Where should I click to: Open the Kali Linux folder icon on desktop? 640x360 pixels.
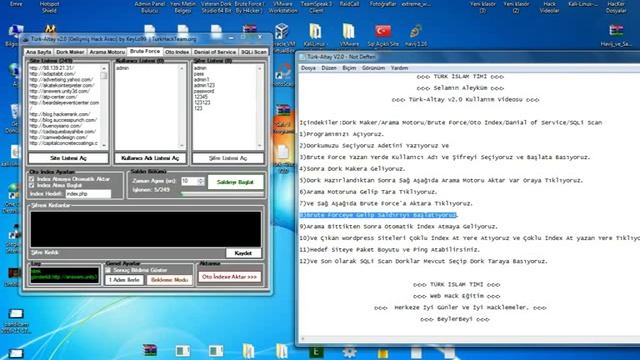(x=315, y=32)
